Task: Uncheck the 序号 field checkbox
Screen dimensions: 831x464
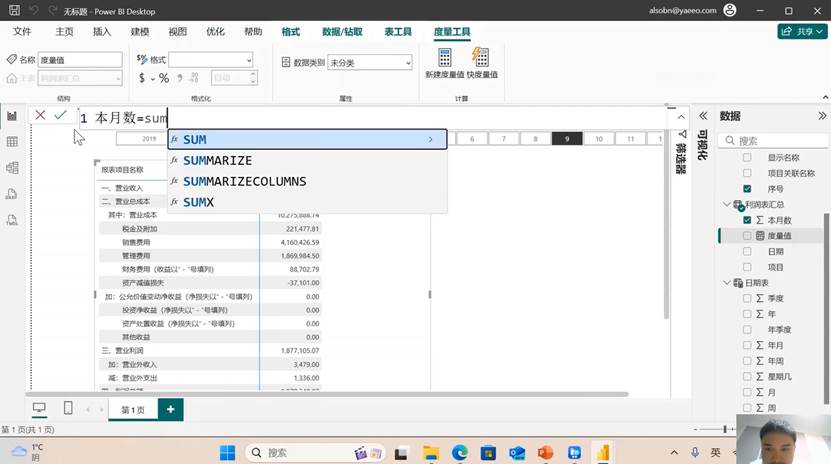Action: 747,189
